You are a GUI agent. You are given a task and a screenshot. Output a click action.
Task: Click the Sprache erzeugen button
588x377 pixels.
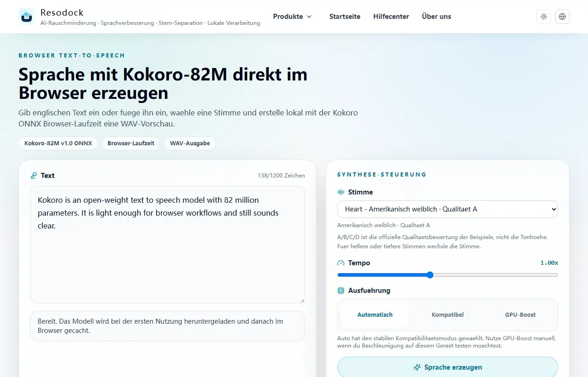pyautogui.click(x=447, y=367)
